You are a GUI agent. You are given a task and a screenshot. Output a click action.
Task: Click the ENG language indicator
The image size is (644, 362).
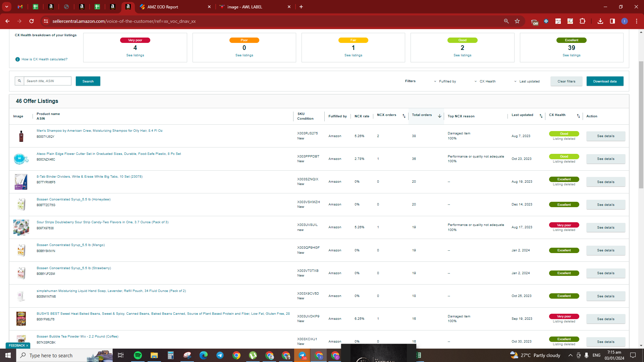point(596,355)
